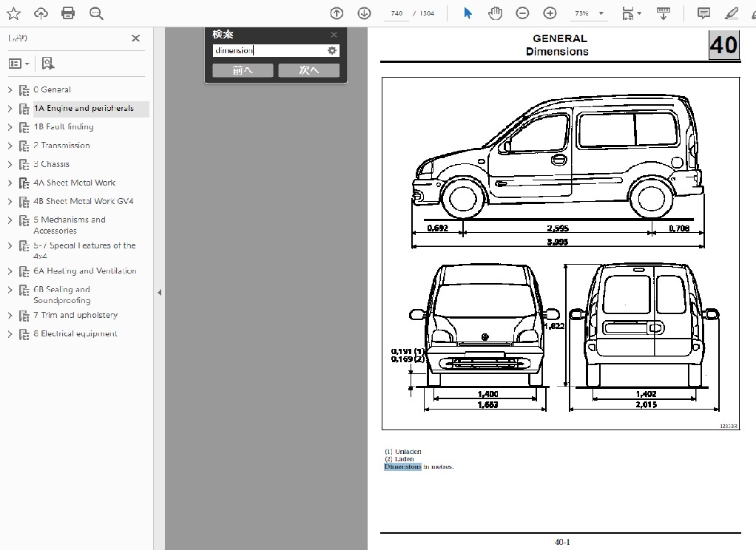The height and width of the screenshot is (550, 756).
Task: Expand the 4B Sheet Metal Work GV4 bookmark
Action: 10,202
